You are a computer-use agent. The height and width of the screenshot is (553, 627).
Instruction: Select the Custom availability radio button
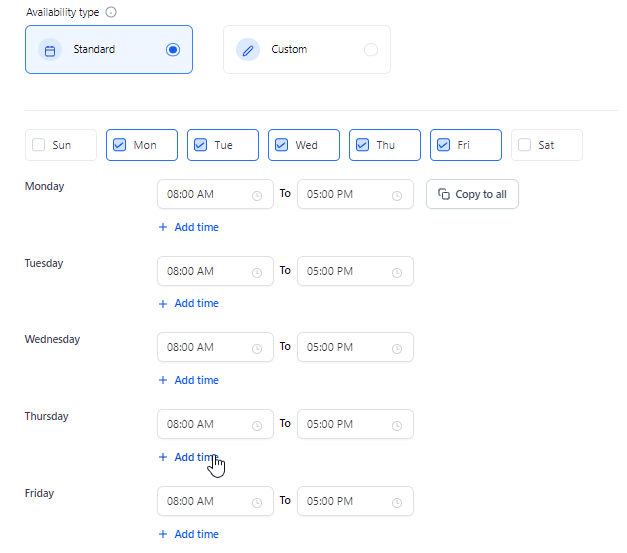coord(371,50)
